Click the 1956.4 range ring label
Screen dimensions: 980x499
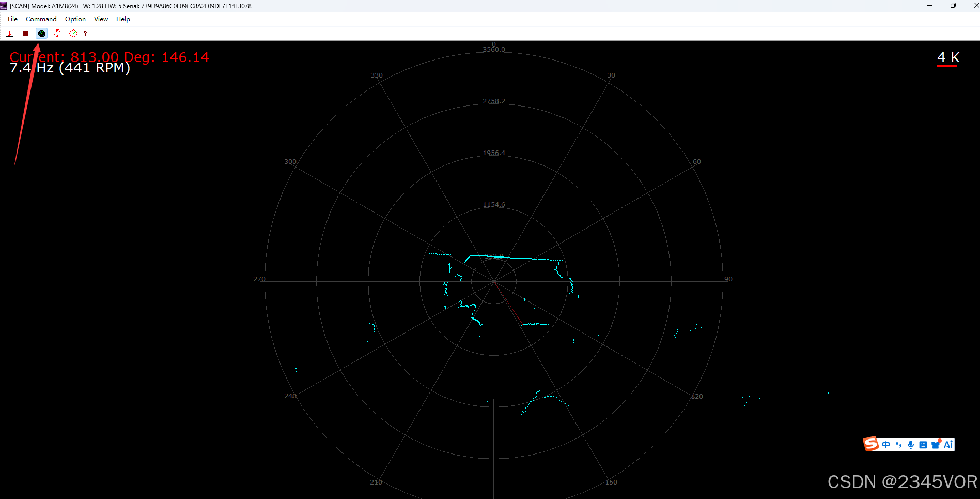point(494,153)
